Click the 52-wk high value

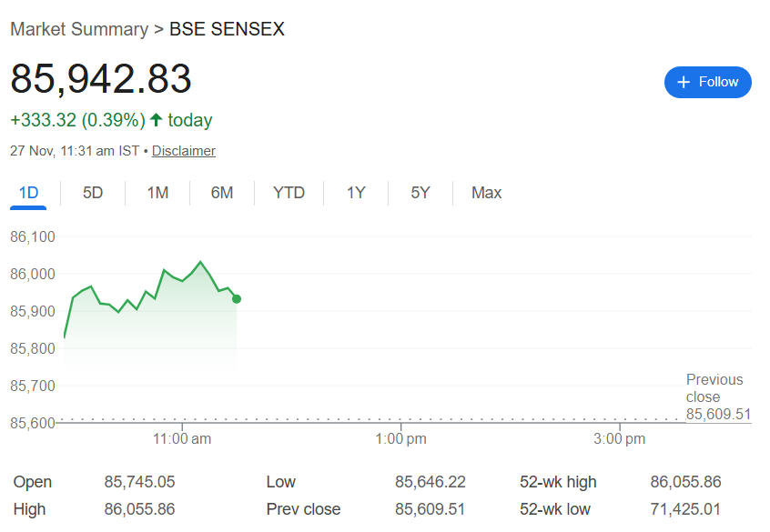point(685,482)
